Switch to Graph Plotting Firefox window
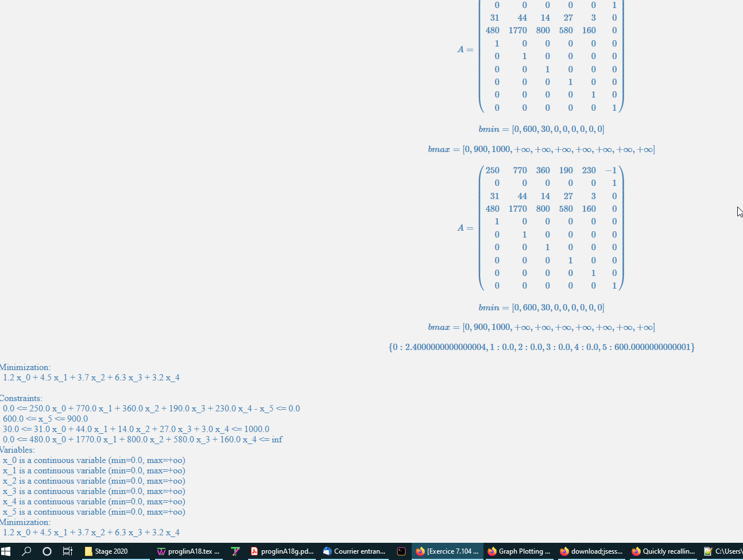Screen dimensions: 743x560 click(x=519, y=551)
